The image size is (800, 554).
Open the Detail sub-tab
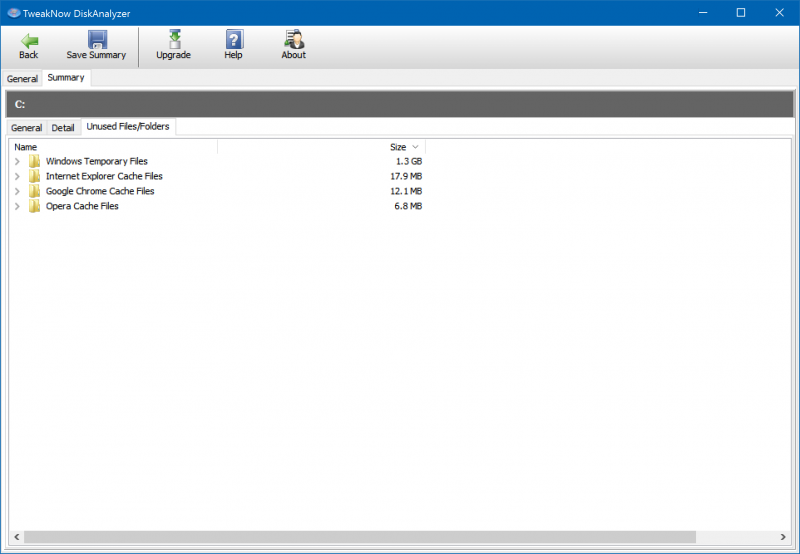[63, 128]
